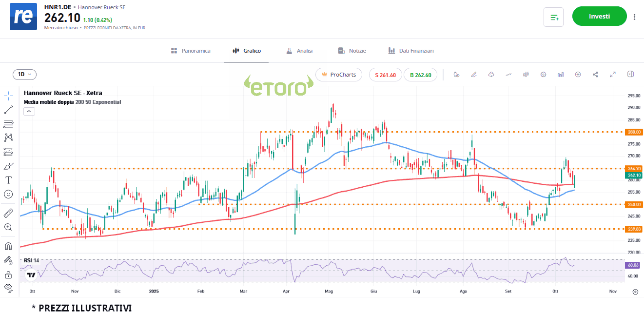Open the three-dot more options menu
The height and width of the screenshot is (314, 644).
[x=634, y=17]
